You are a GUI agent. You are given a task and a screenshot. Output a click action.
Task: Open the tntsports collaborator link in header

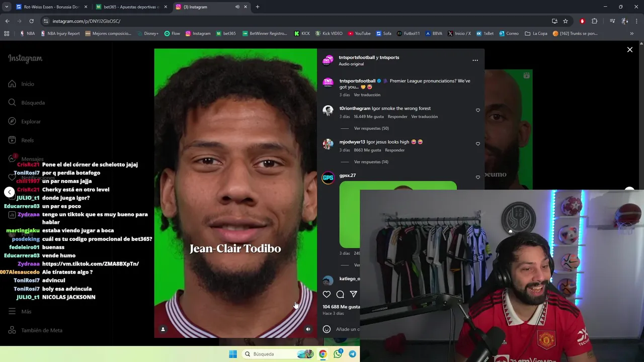point(389,57)
